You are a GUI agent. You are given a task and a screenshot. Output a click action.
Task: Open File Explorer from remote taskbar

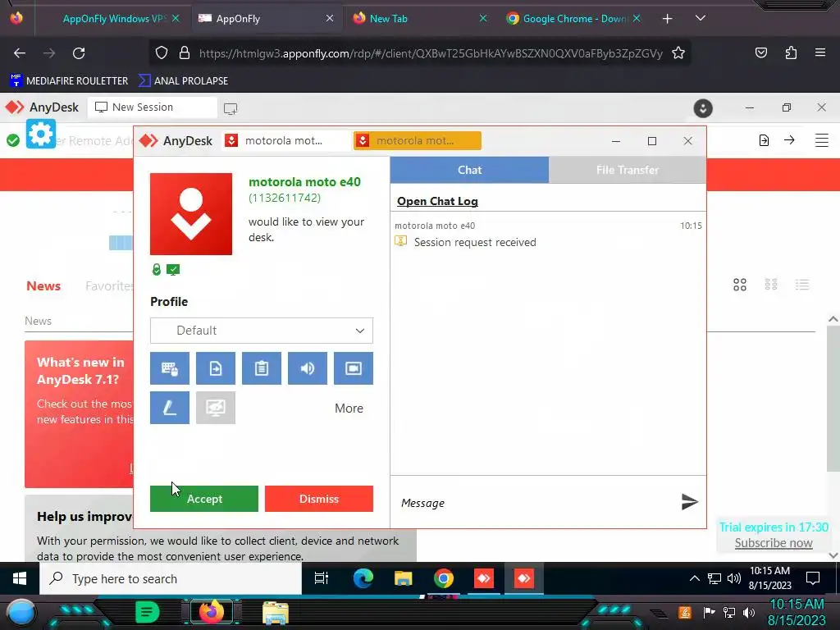[x=403, y=578]
